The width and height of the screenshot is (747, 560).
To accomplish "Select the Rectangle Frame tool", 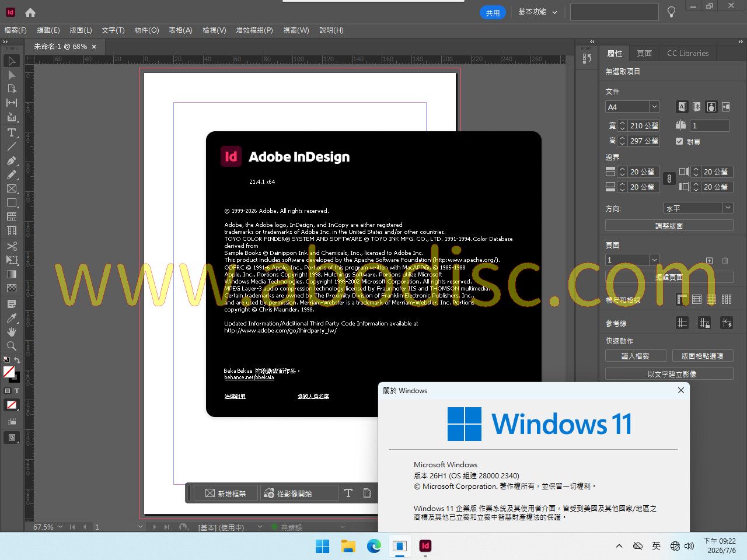I will coord(12,188).
